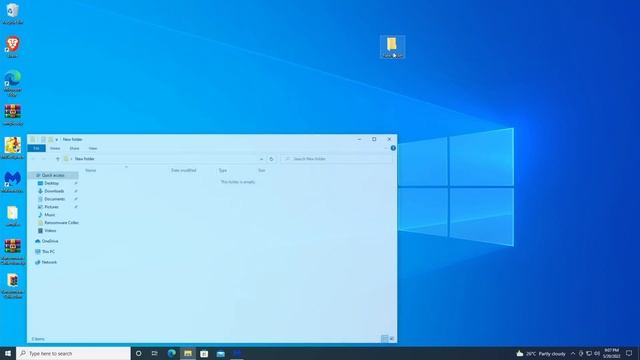
Task: Open the View ribbon tab
Action: click(93, 148)
